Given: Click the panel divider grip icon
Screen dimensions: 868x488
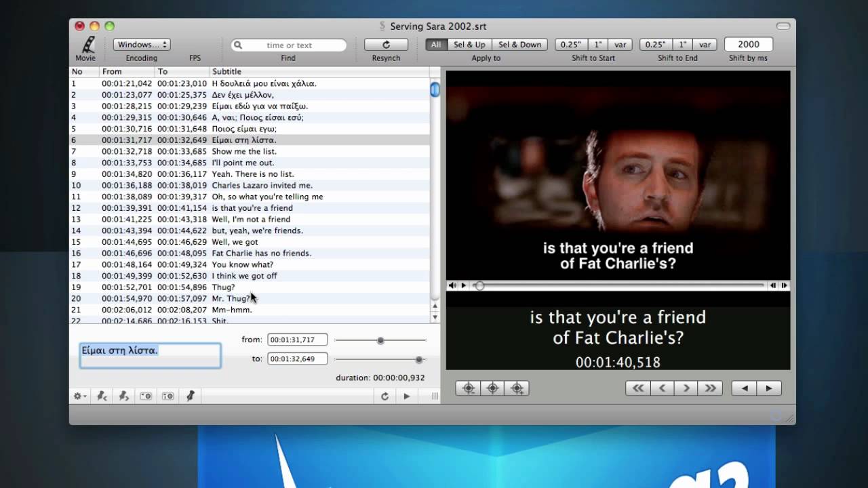Looking at the screenshot, I should pos(435,396).
